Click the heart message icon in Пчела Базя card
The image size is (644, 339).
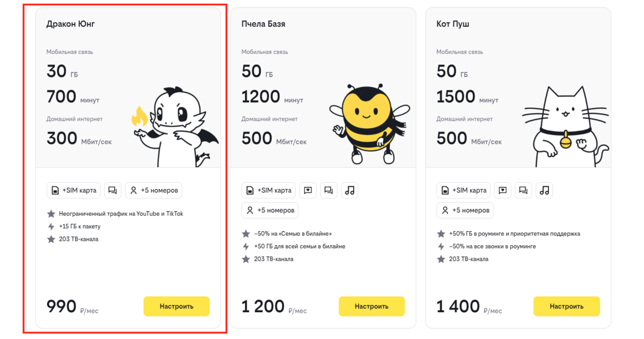(x=308, y=190)
